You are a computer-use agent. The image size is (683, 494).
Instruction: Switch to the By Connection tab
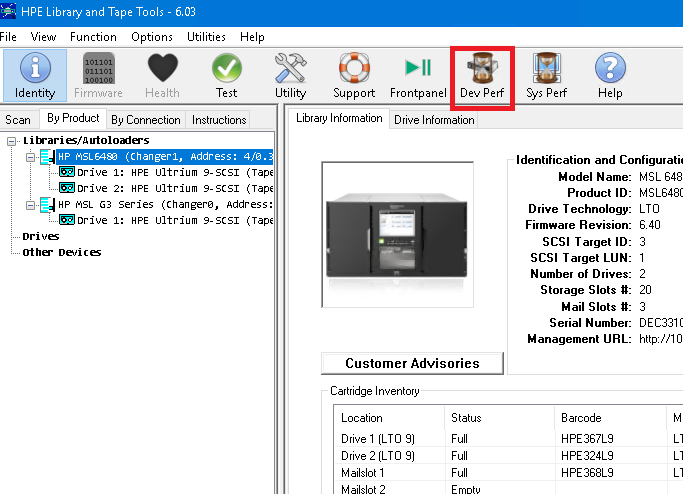[x=145, y=120]
